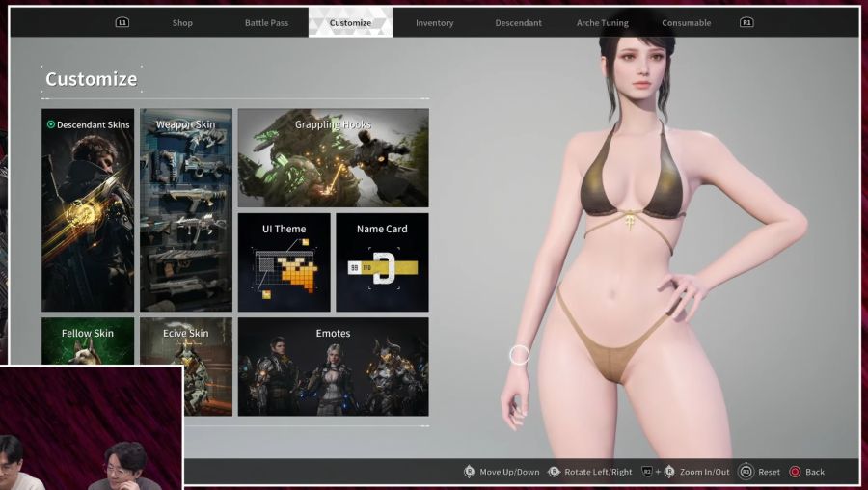This screenshot has height=490, width=868.
Task: Open the Weapon Skin tile
Action: [x=186, y=210]
